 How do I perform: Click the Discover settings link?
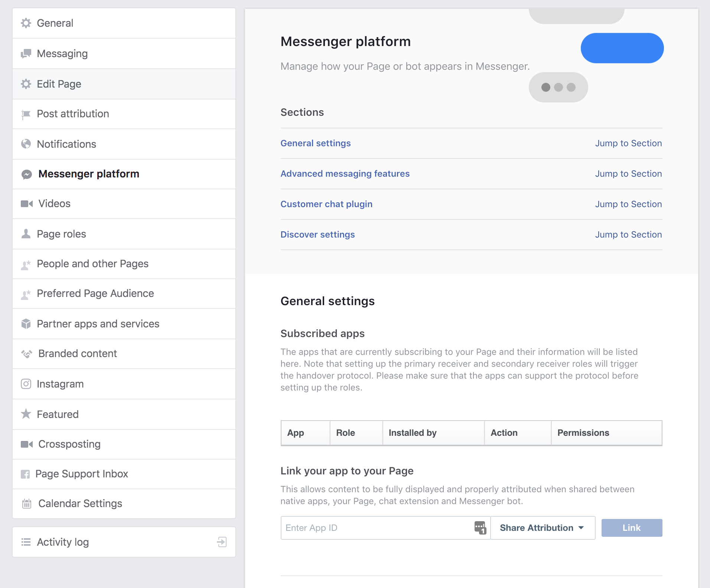click(317, 235)
